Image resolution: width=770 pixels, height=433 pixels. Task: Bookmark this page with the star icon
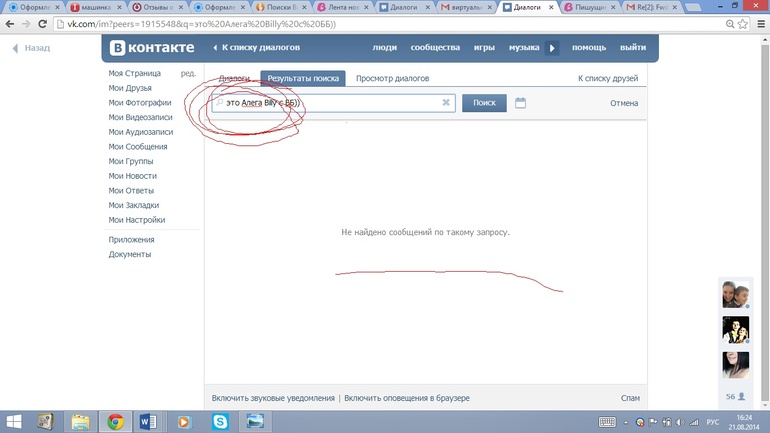tap(743, 24)
